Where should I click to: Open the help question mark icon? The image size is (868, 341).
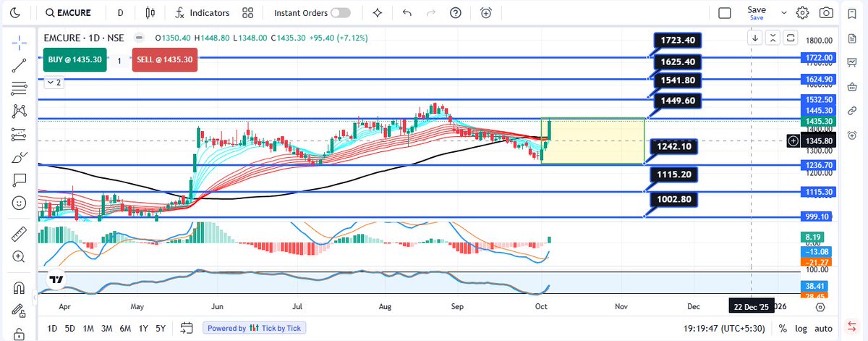coord(455,12)
